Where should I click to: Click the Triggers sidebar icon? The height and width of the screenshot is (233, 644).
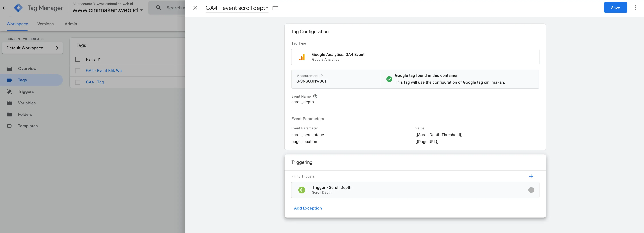9,92
